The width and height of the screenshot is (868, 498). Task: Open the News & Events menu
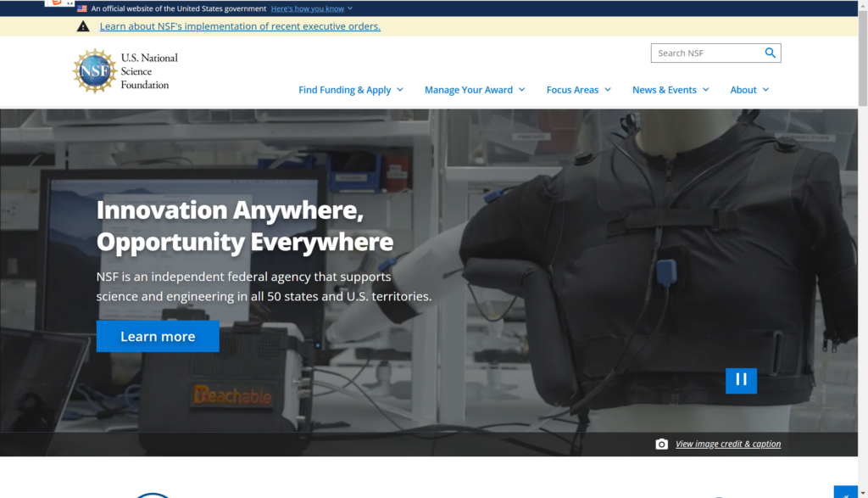pos(670,90)
